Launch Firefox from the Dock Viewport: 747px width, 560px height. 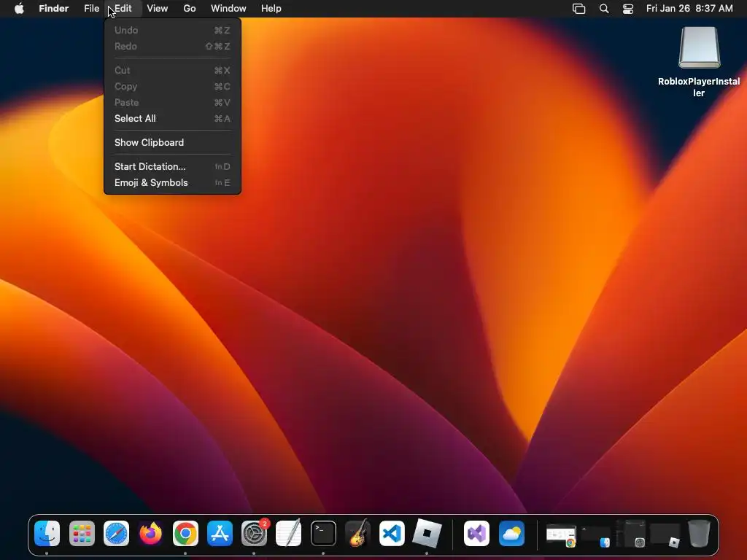pos(150,533)
